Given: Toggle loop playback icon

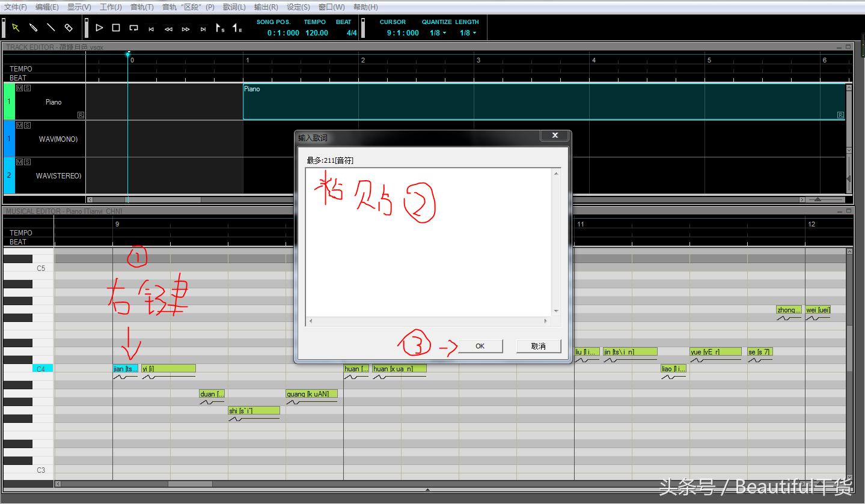Looking at the screenshot, I should point(133,28).
